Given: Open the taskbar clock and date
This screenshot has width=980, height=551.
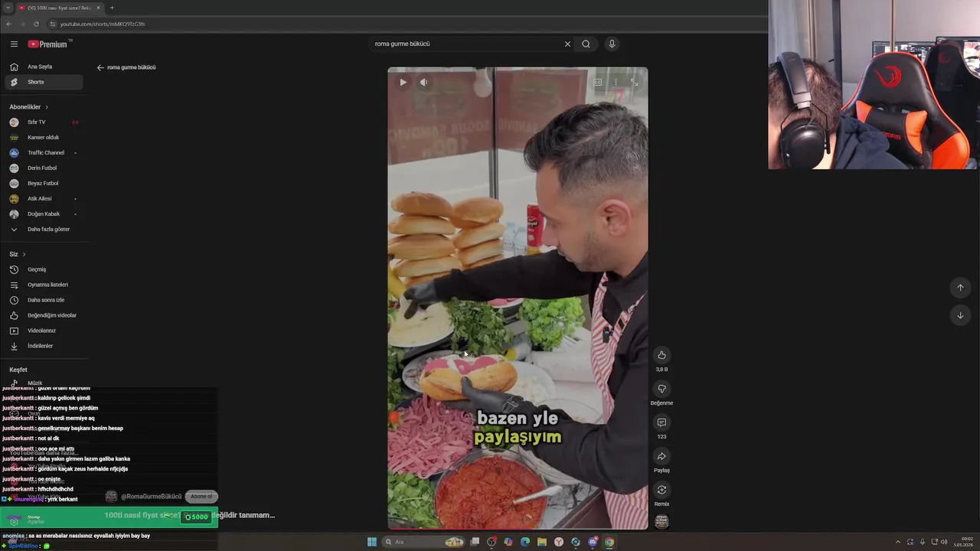Looking at the screenshot, I should [x=963, y=542].
